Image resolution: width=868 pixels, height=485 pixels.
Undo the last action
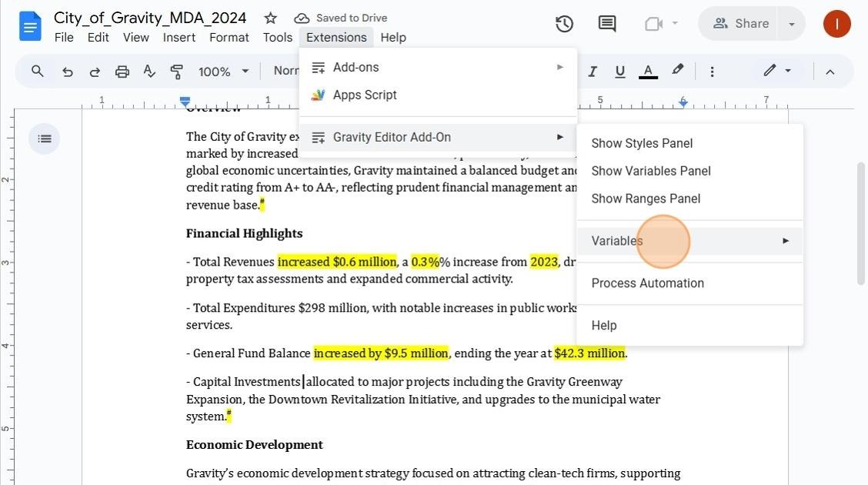pos(67,72)
